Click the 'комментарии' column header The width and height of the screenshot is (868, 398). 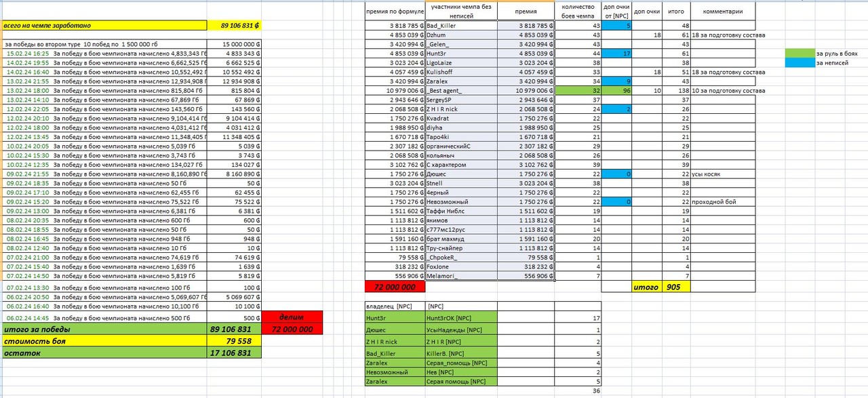click(x=723, y=12)
